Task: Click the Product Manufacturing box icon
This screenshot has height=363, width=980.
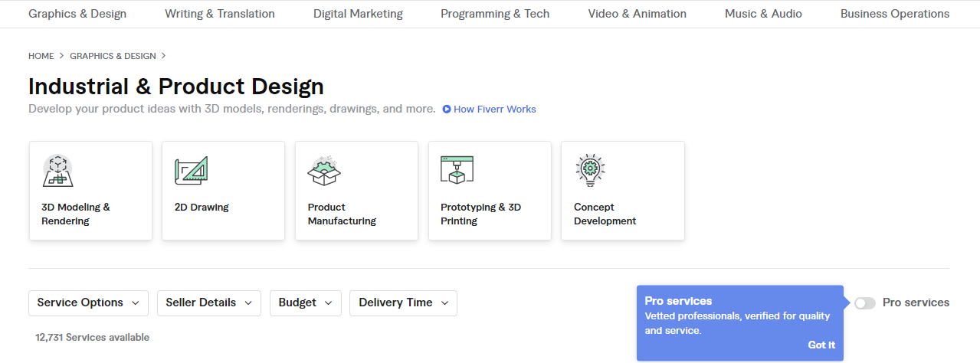Action: click(324, 171)
